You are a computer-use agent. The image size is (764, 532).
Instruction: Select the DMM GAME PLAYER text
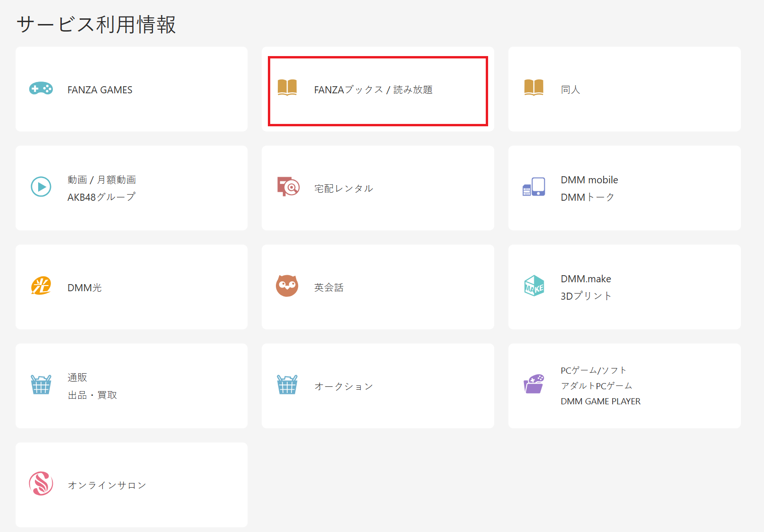click(600, 401)
